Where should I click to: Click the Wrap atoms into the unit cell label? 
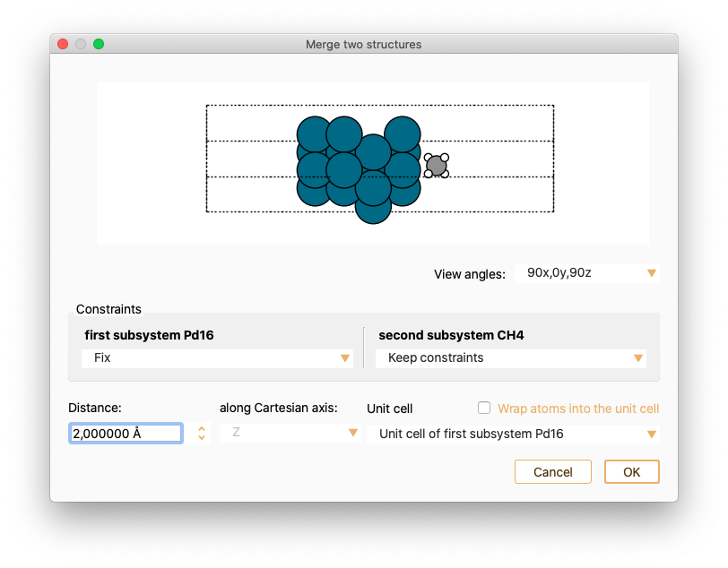click(x=578, y=409)
